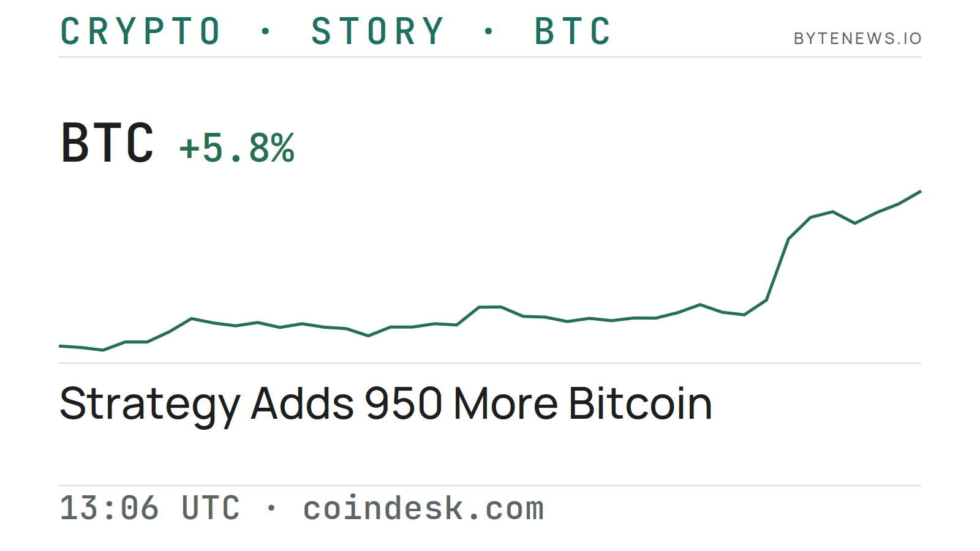The height and width of the screenshot is (551, 980).
Task: Click the +5.8% price change figure
Action: pyautogui.click(x=236, y=148)
